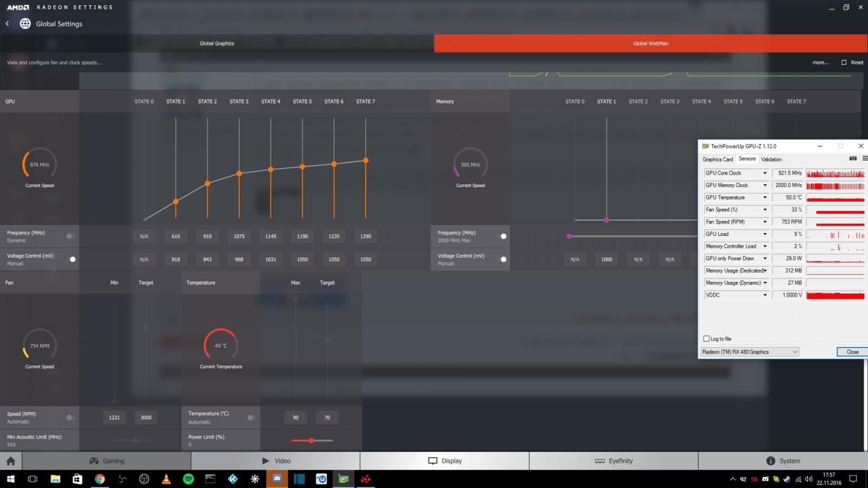Open the Windows Start menu
868x488 pixels.
tap(11, 479)
